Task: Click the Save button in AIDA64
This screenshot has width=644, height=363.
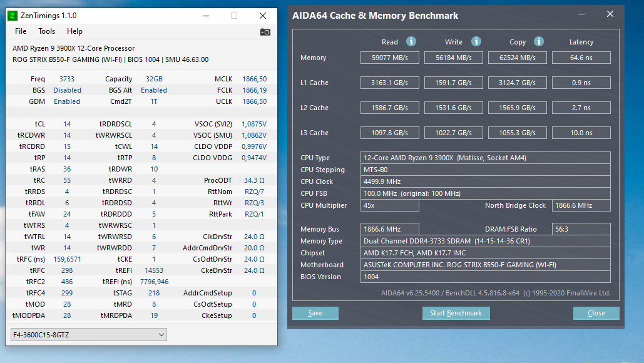Action: click(x=315, y=313)
